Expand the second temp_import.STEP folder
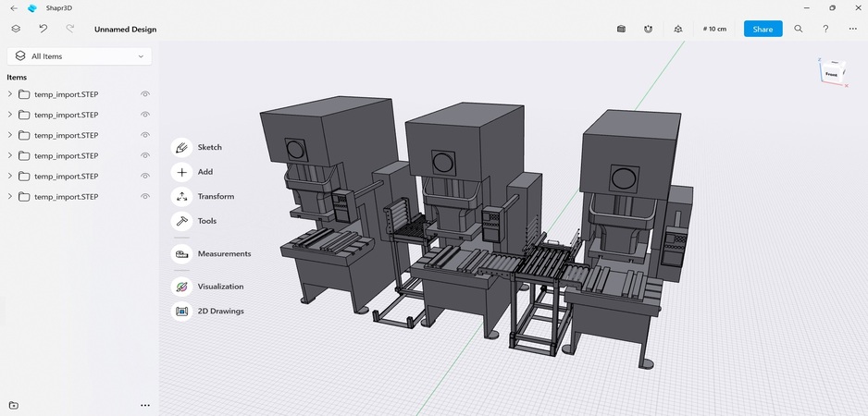 coord(10,115)
